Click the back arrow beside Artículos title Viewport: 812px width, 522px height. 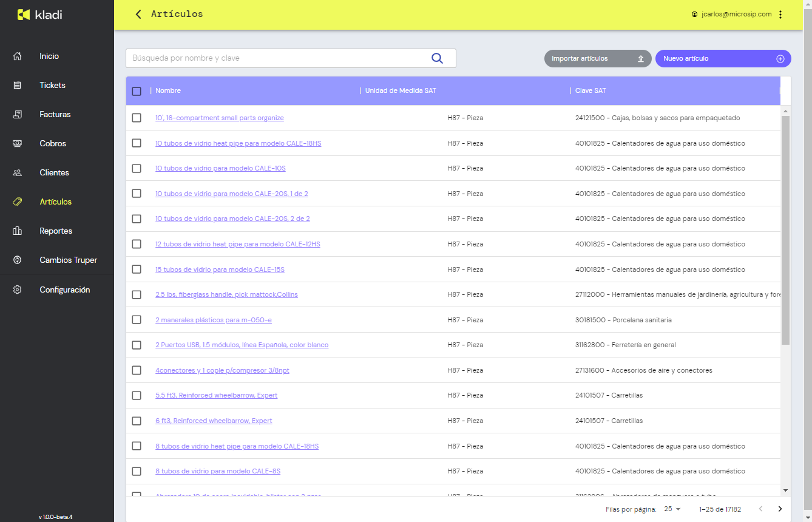pos(138,14)
